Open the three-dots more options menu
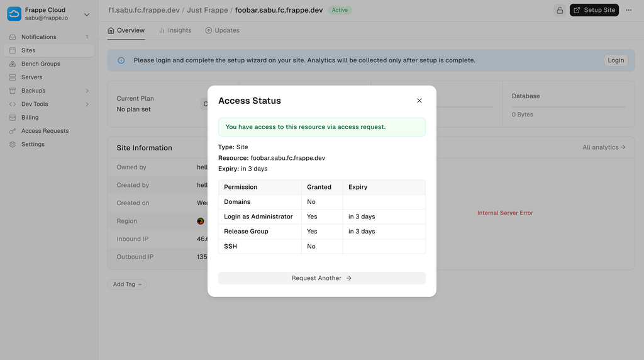Screen dimensions: 644x360 point(628,10)
